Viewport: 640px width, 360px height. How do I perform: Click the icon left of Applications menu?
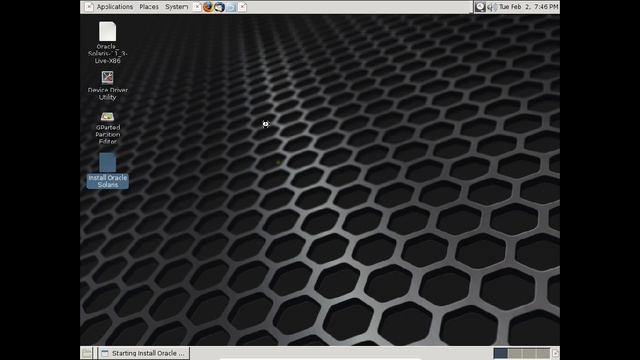89,7
